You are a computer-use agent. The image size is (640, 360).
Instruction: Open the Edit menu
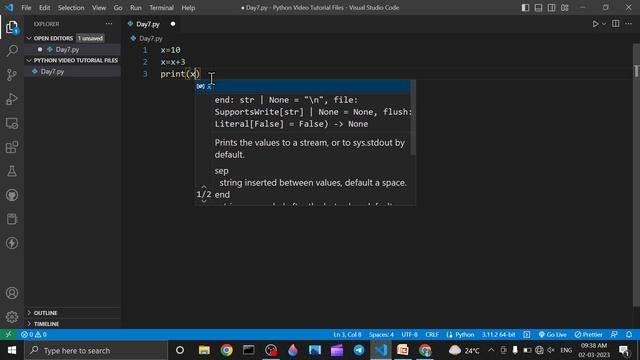coord(44,8)
